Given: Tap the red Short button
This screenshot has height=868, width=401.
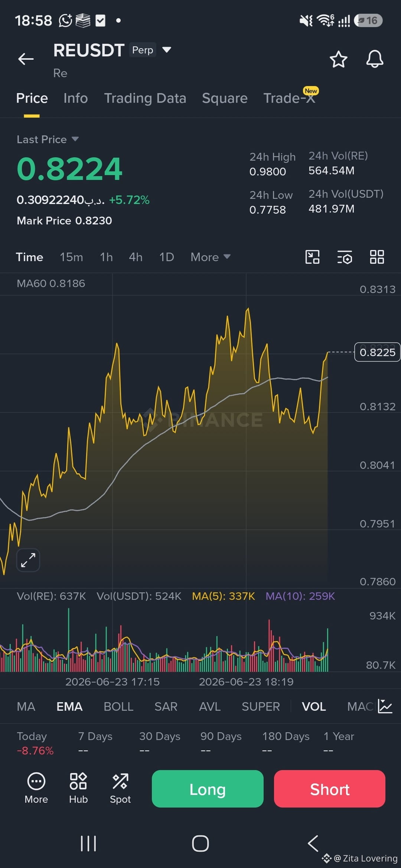Looking at the screenshot, I should click(x=330, y=789).
